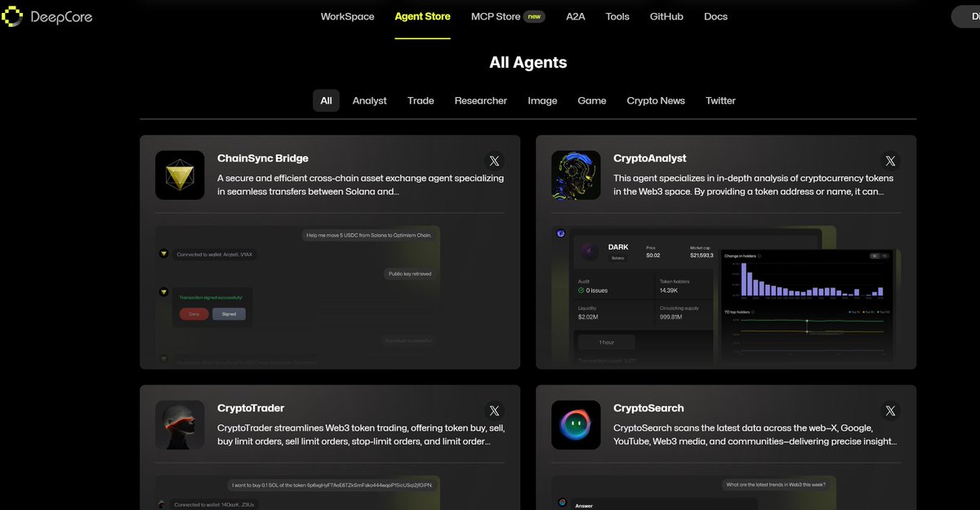The image size is (980, 510).
Task: Open ChainSync Bridge X profile icon
Action: click(x=494, y=162)
